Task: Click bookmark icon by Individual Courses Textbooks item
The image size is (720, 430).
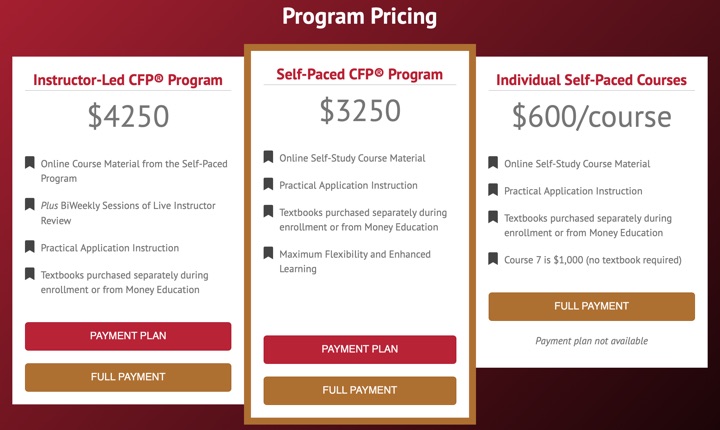Action: (493, 217)
